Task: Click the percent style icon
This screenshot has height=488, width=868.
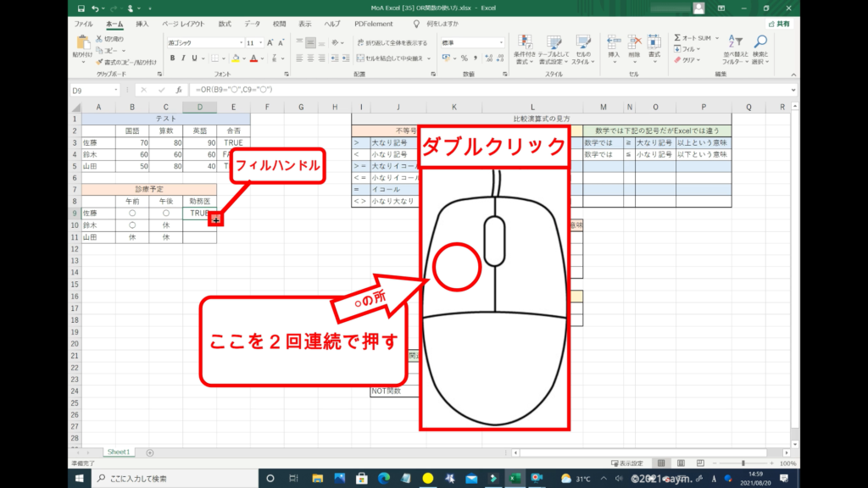Action: pos(465,58)
